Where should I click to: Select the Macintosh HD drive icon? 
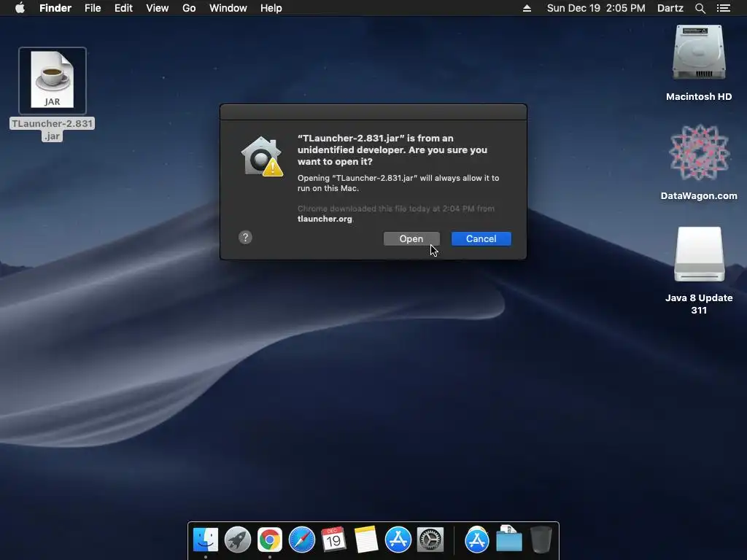699,52
